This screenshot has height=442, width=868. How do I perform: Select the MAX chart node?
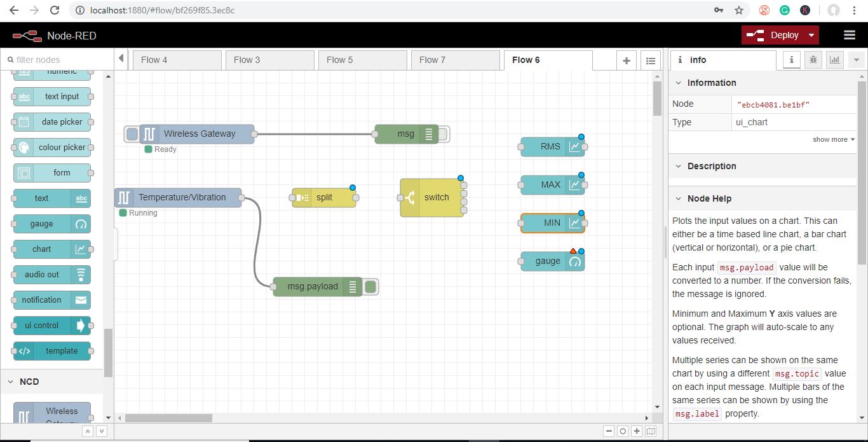[553, 185]
